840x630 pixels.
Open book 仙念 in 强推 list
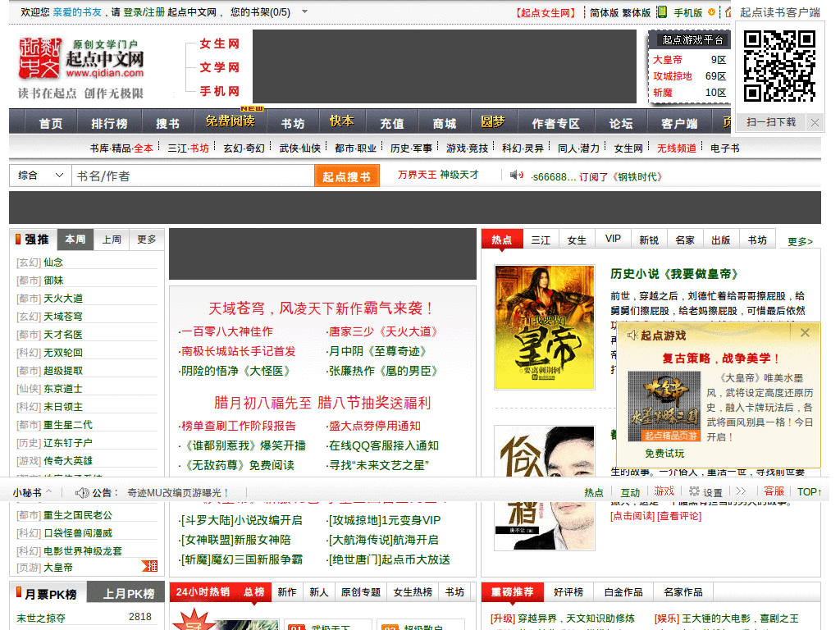pyautogui.click(x=53, y=262)
